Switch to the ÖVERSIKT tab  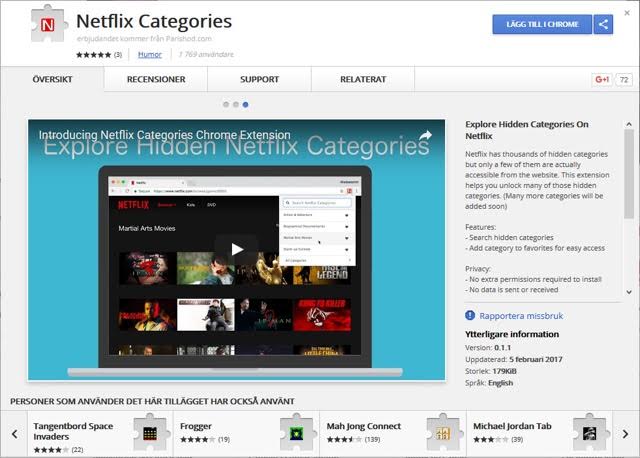click(52, 79)
